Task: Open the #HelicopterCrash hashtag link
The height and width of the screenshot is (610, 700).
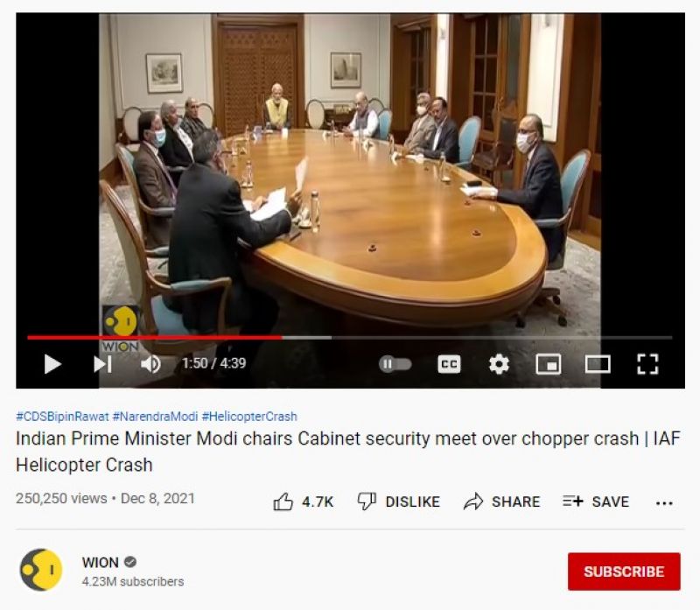Action: 249,417
